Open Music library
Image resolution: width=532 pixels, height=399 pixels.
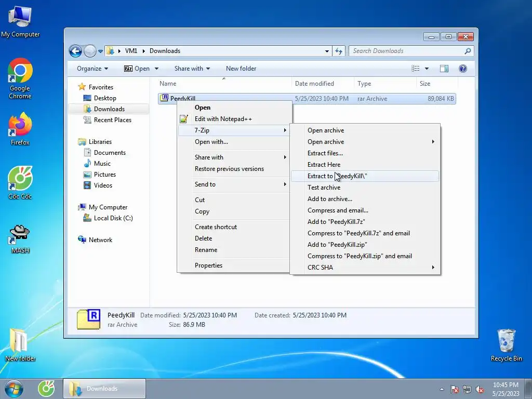[102, 164]
